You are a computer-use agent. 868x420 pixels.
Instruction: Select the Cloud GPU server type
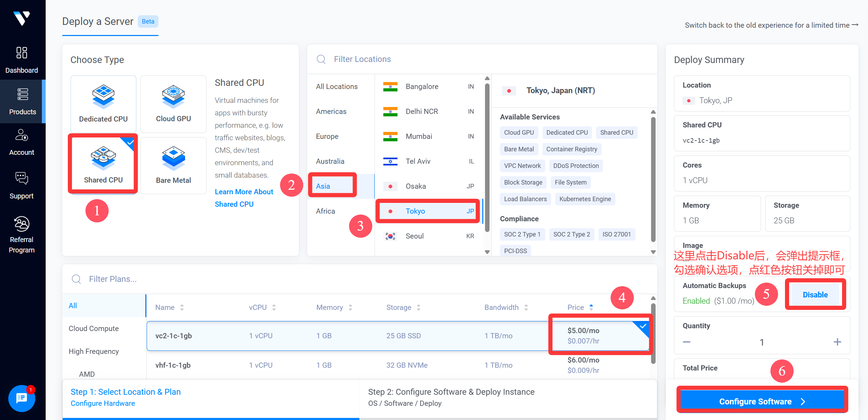click(173, 104)
